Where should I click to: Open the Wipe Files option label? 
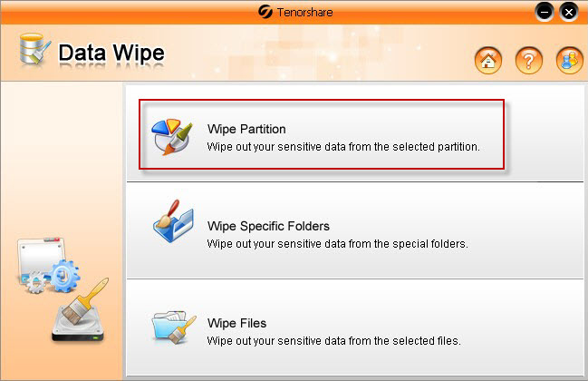click(236, 323)
